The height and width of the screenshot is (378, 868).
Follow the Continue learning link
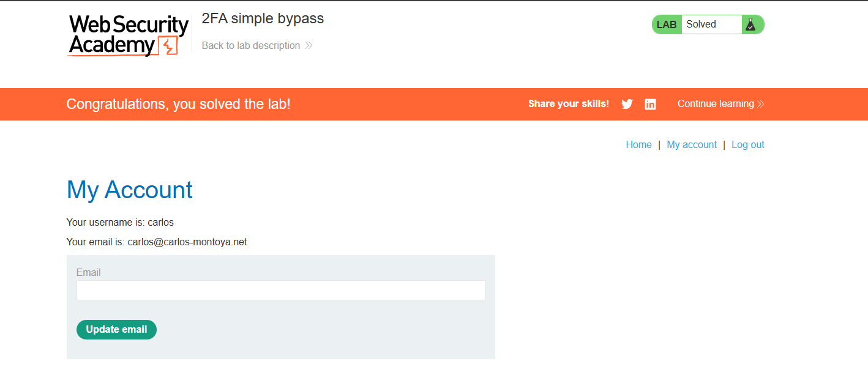[x=716, y=104]
